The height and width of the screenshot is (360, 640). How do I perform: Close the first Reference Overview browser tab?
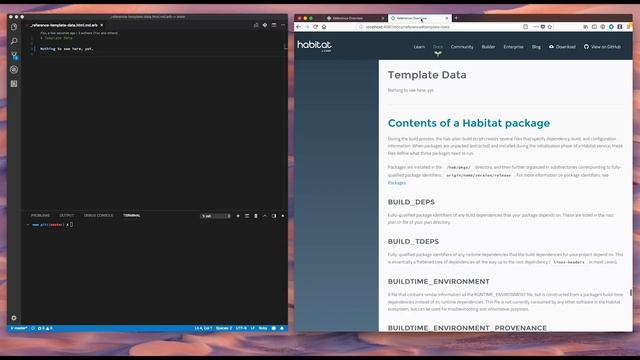click(x=383, y=18)
